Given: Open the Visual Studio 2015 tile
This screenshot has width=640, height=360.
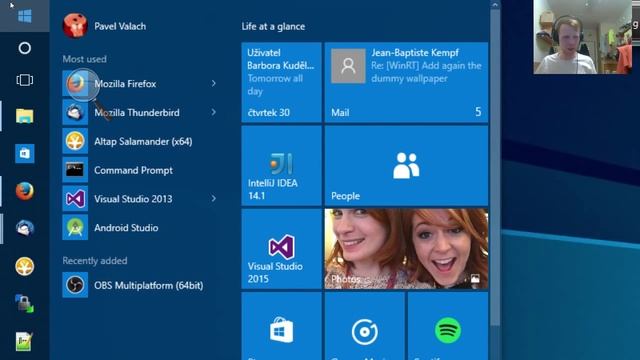Looking at the screenshot, I should [281, 249].
